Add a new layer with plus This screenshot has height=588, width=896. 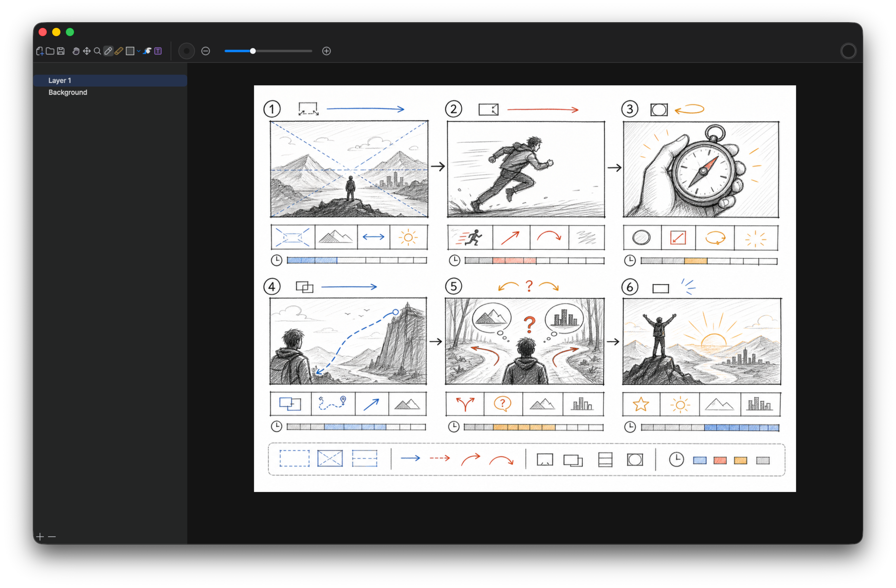(40, 536)
